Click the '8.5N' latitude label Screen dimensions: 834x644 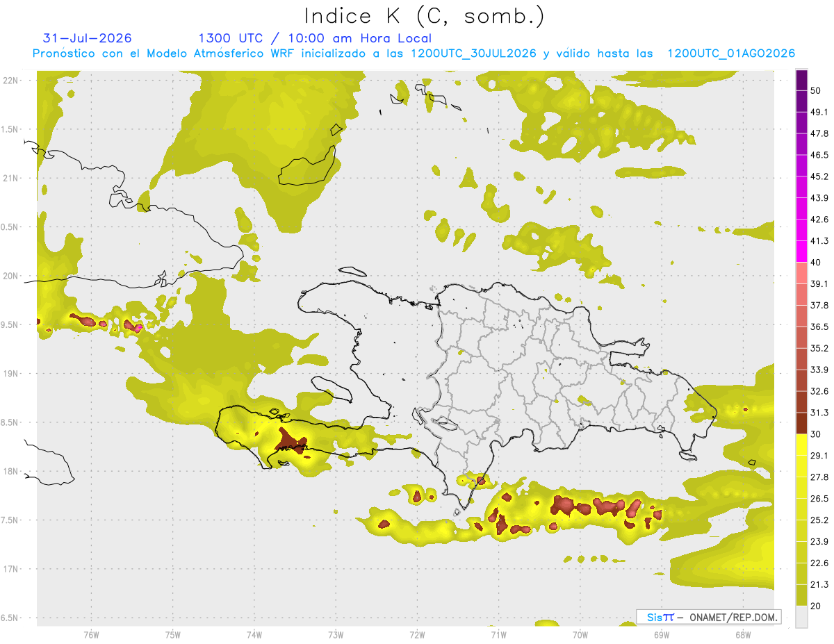pyautogui.click(x=11, y=423)
